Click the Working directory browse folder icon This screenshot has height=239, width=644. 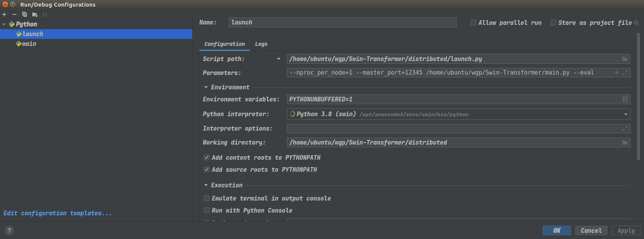[625, 143]
